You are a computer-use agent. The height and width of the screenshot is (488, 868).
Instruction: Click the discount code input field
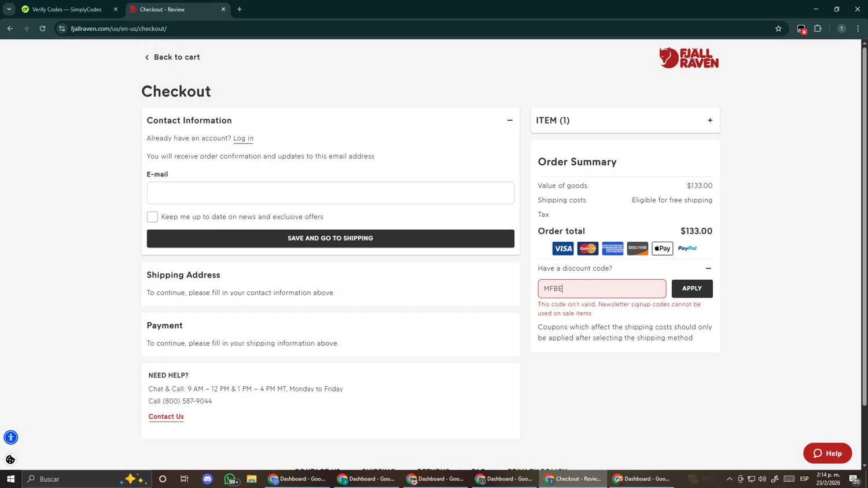coord(602,289)
